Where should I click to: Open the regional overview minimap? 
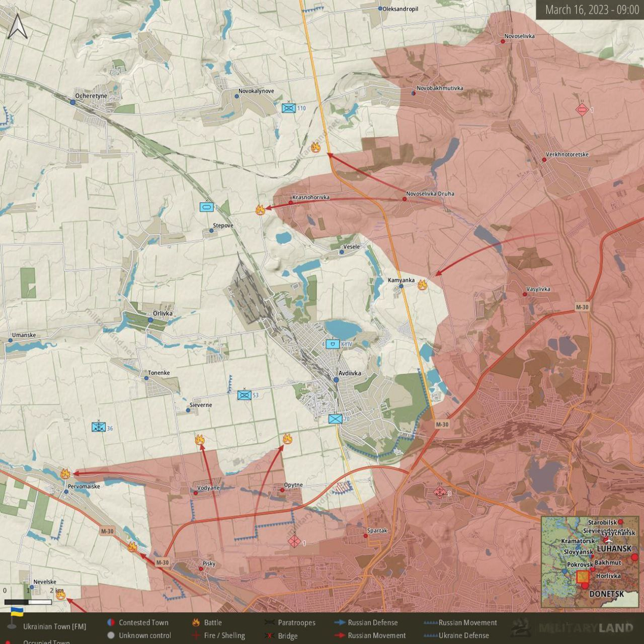(590, 562)
